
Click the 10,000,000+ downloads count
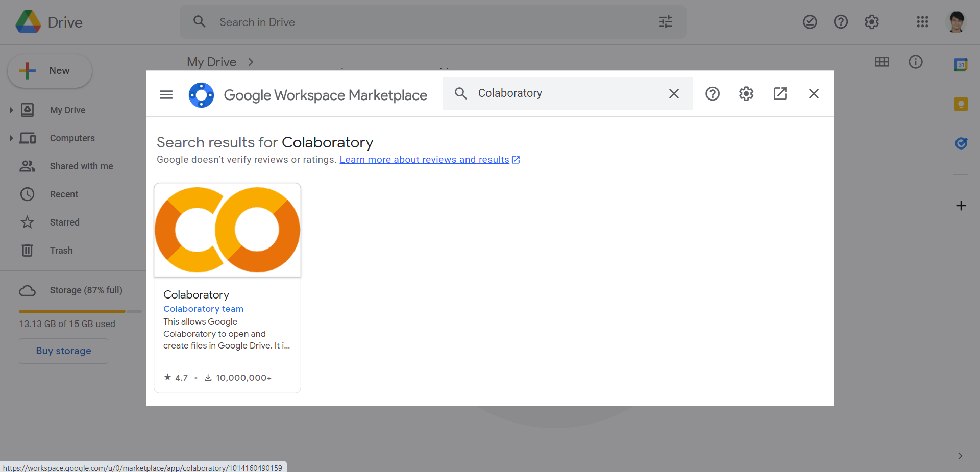coord(238,378)
